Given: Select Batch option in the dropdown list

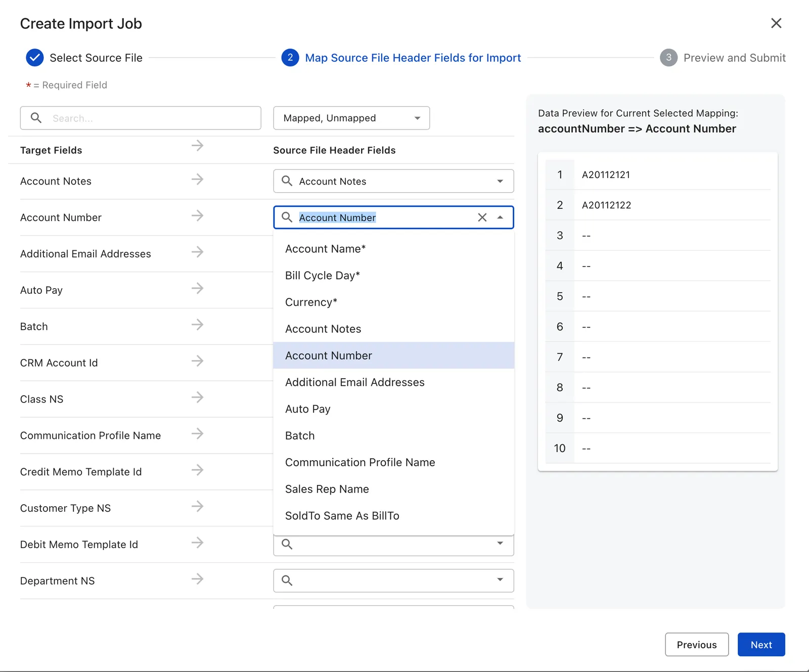Looking at the screenshot, I should pos(394,436).
